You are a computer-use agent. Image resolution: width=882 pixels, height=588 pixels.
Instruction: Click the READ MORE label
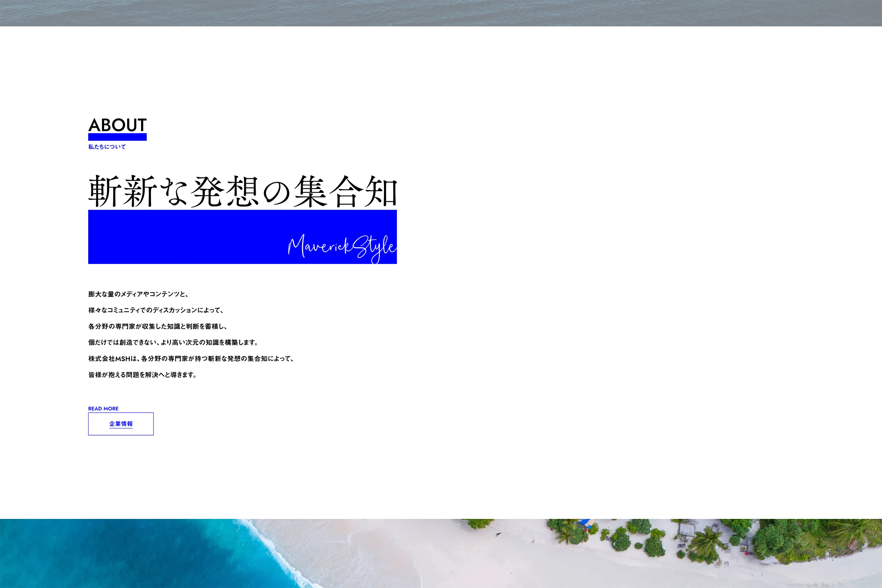click(x=103, y=408)
